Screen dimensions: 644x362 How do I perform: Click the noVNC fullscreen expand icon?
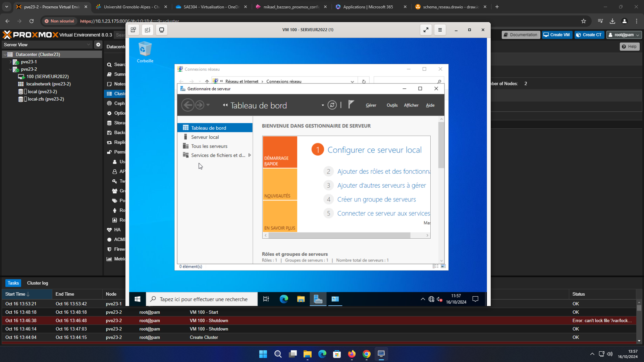coord(426,30)
